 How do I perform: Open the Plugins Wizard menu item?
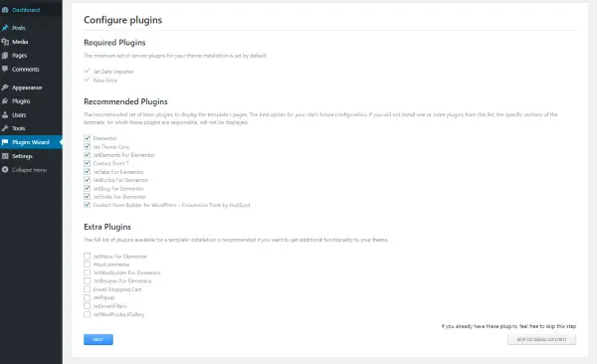click(x=31, y=142)
